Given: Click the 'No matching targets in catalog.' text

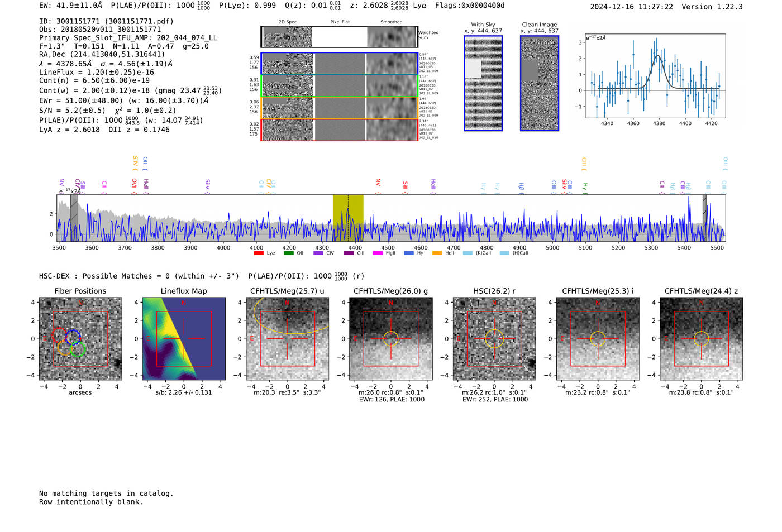Looking at the screenshot, I should [106, 493].
